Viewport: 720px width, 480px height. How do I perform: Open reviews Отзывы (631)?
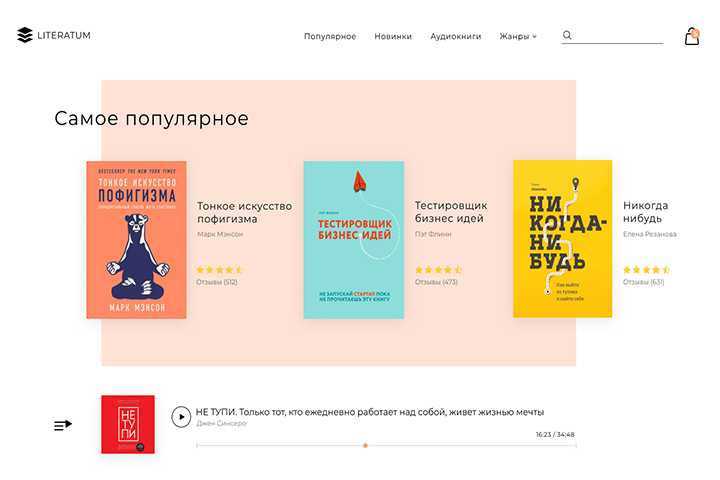(643, 282)
